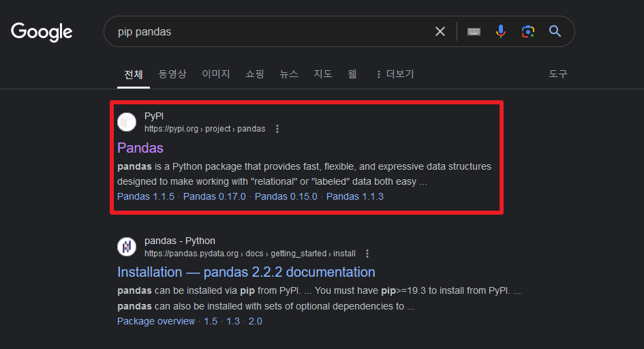Click the pandas.pydata.org getting_started install URL
This screenshot has width=644, height=349.
click(x=250, y=254)
